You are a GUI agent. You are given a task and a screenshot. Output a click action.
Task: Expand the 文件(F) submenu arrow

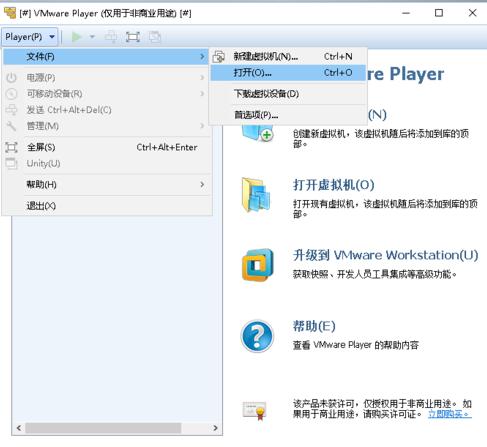click(x=202, y=57)
